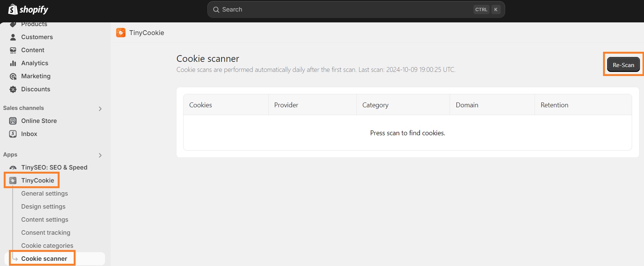Navigate to Cookie categories
The width and height of the screenshot is (644, 266).
47,246
